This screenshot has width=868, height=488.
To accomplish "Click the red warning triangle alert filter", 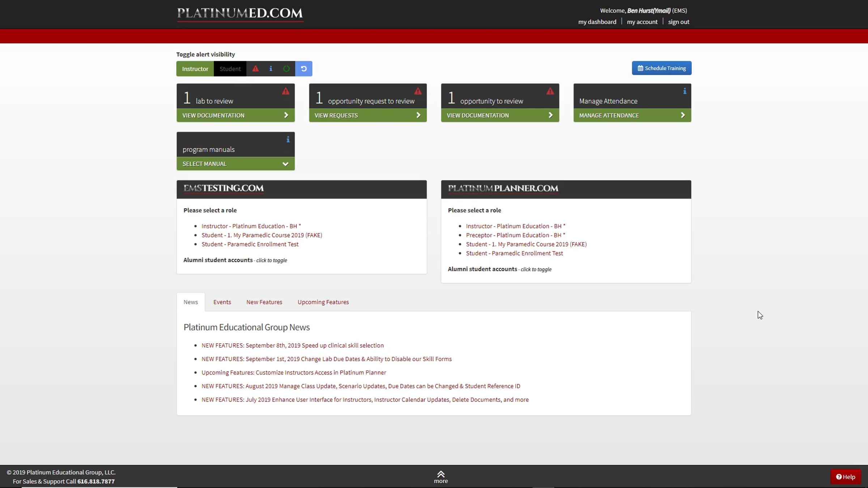I will click(255, 69).
